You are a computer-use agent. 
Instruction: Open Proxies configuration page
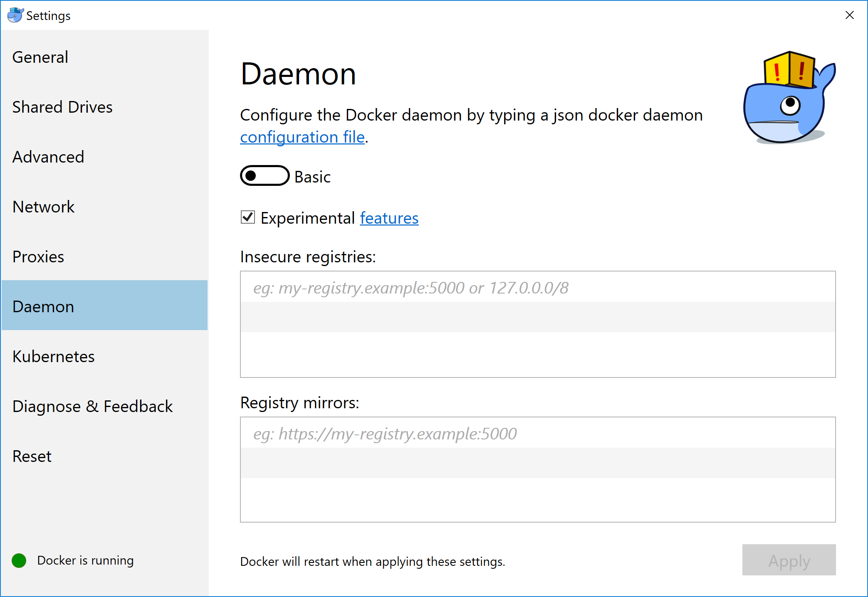[38, 257]
